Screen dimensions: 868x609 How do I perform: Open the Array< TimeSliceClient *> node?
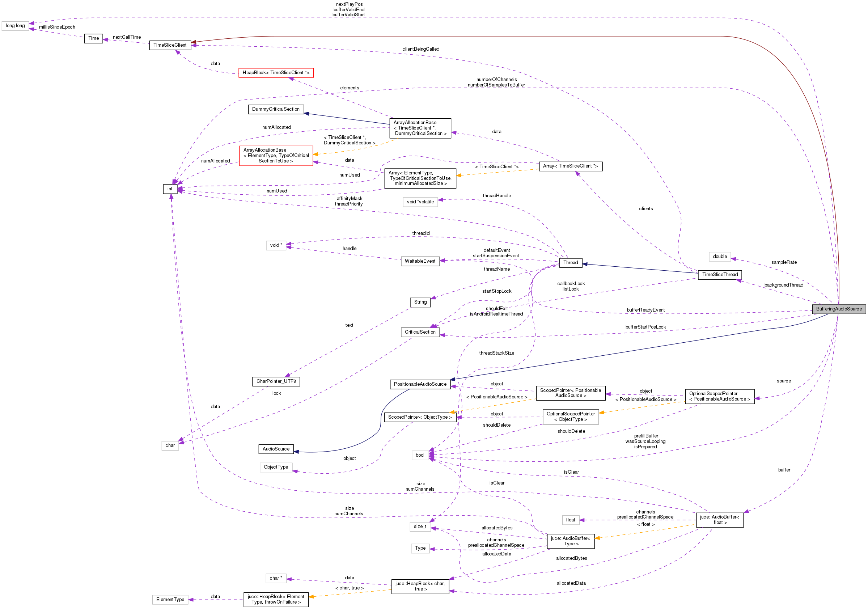[x=571, y=166]
